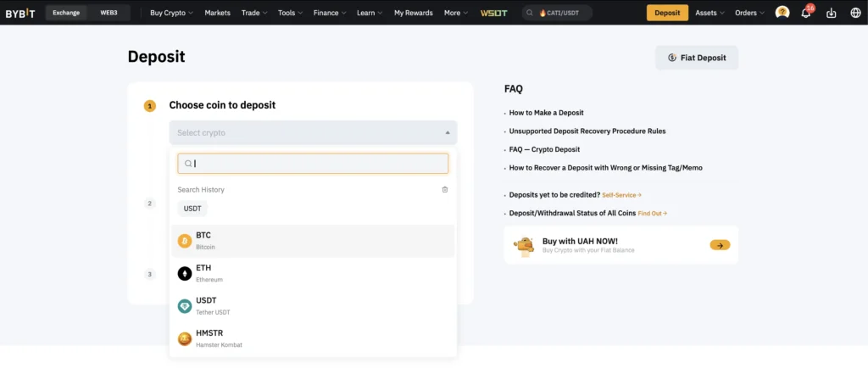
Task: Select BTC Bitcoin from coin list
Action: pos(313,241)
